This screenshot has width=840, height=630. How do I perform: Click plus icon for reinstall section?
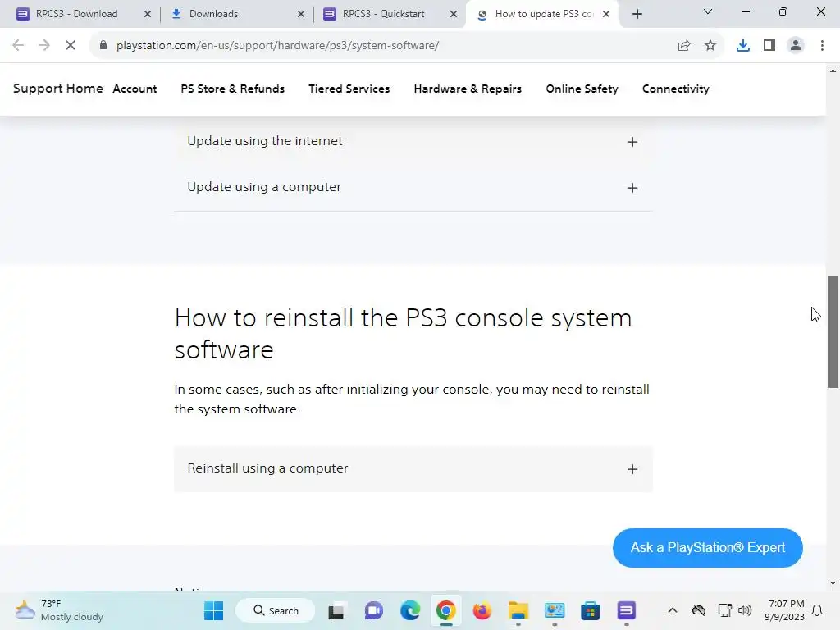(x=632, y=469)
